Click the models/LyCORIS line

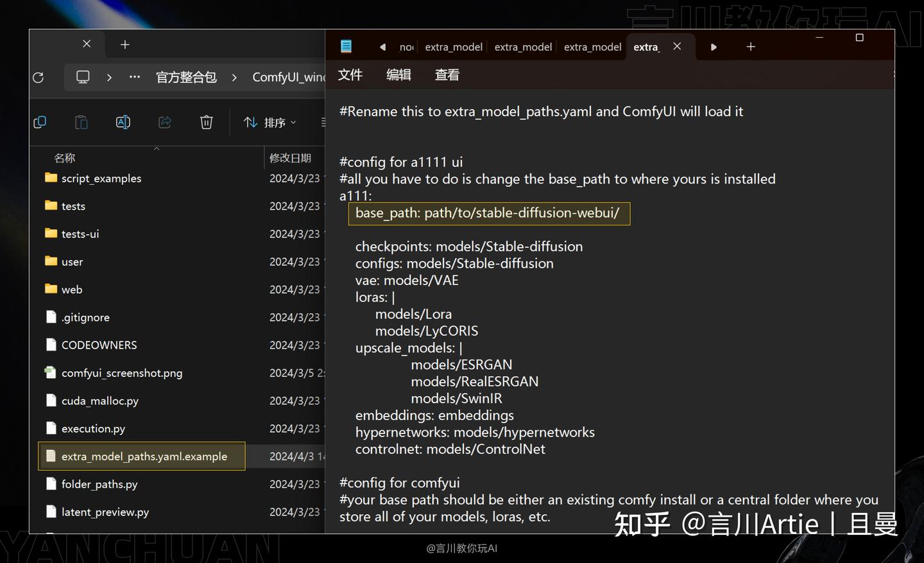pyautogui.click(x=427, y=331)
